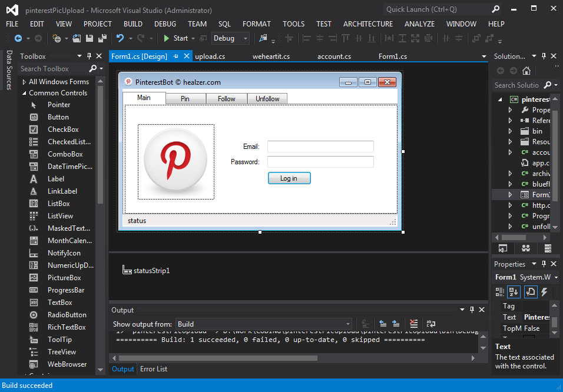Go to next message in Output toolbar

pyautogui.click(x=396, y=324)
